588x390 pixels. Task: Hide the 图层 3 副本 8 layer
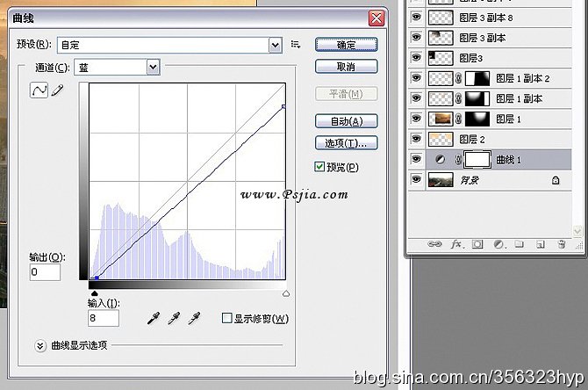click(x=416, y=18)
